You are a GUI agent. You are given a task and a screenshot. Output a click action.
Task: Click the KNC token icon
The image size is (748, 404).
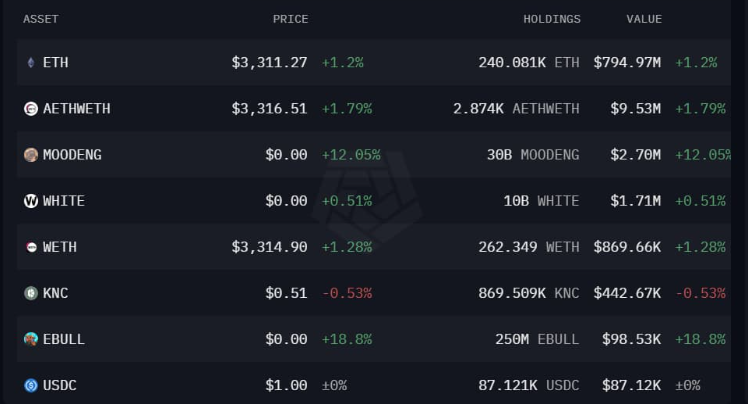31,293
